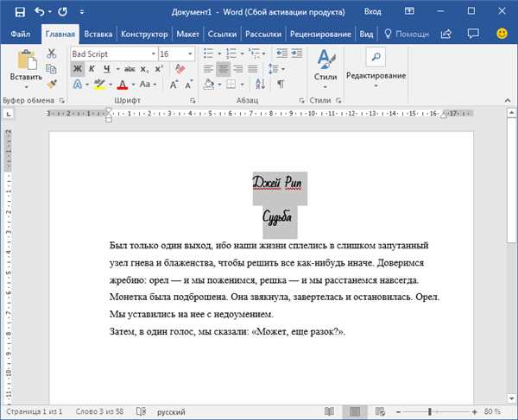
Task: Clear all formatting with eraser icon
Action: click(x=180, y=69)
